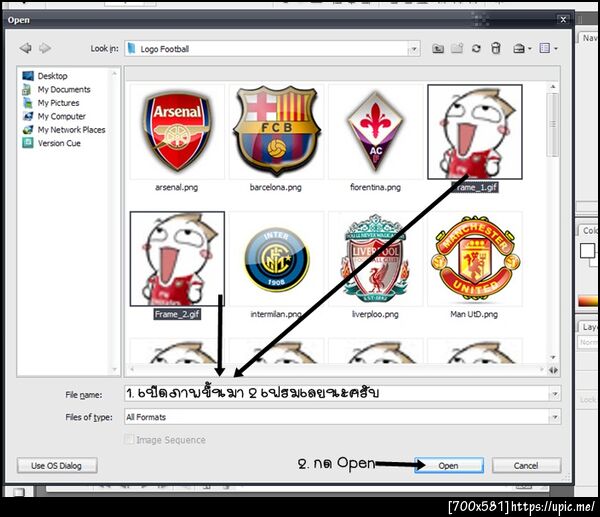Open Desktop in the places list
The image size is (600, 517).
pos(52,76)
